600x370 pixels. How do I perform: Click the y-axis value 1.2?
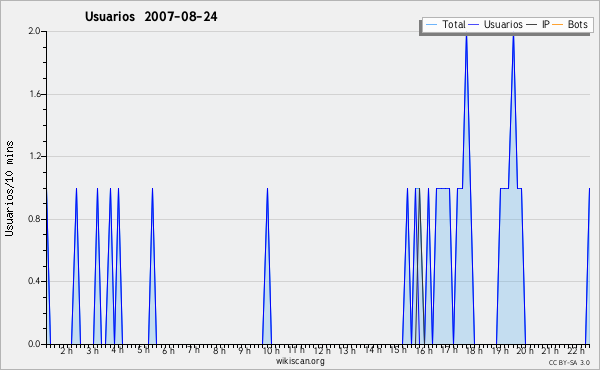(34, 156)
